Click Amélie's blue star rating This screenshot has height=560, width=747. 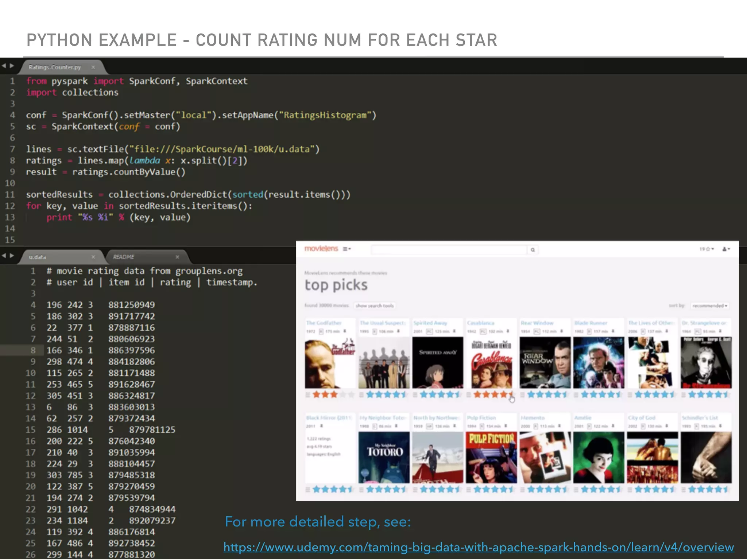[x=601, y=490]
